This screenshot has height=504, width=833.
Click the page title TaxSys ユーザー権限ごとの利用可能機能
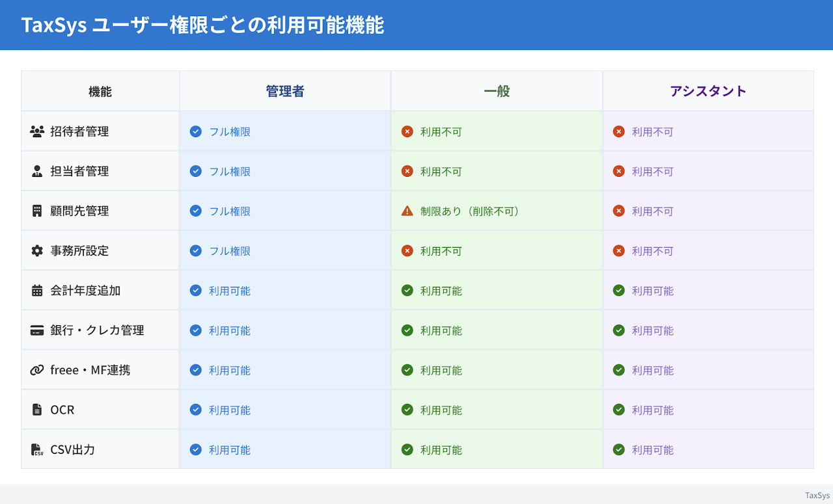[x=202, y=25]
